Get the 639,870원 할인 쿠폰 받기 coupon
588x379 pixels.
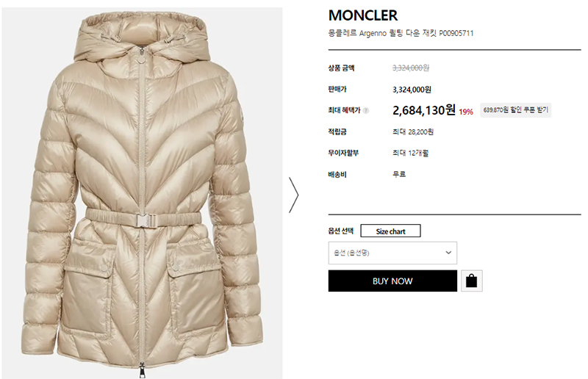[x=516, y=110]
